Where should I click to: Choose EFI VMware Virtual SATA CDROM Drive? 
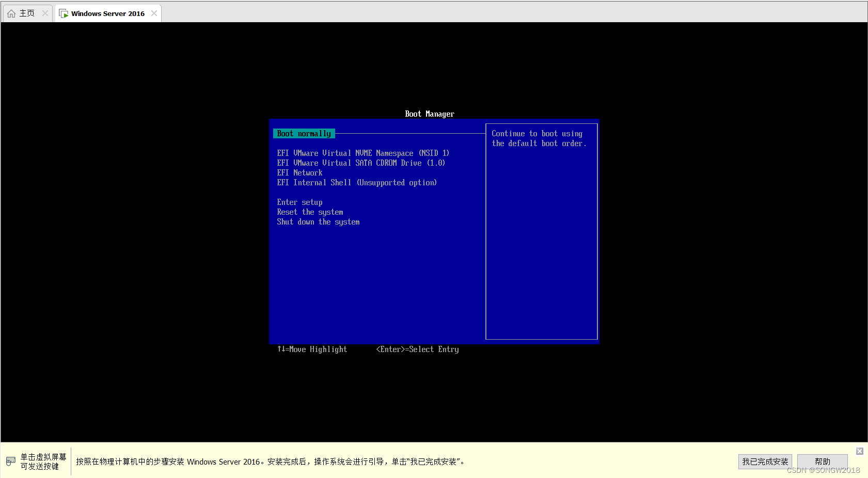[x=361, y=163]
